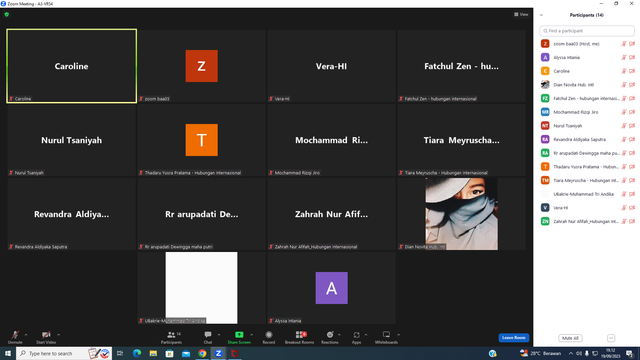Open Task View on the taskbar
The width and height of the screenshot is (640, 360).
[120, 353]
